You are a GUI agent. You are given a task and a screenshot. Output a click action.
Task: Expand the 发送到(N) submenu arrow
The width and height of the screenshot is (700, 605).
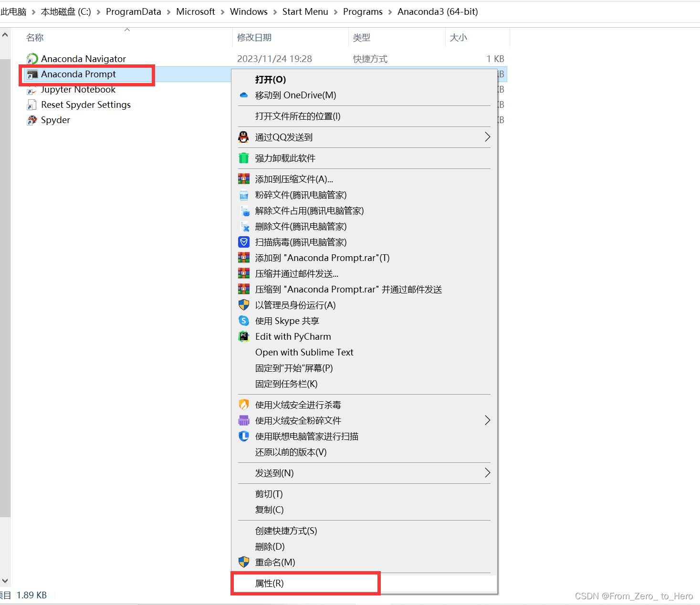tap(487, 473)
